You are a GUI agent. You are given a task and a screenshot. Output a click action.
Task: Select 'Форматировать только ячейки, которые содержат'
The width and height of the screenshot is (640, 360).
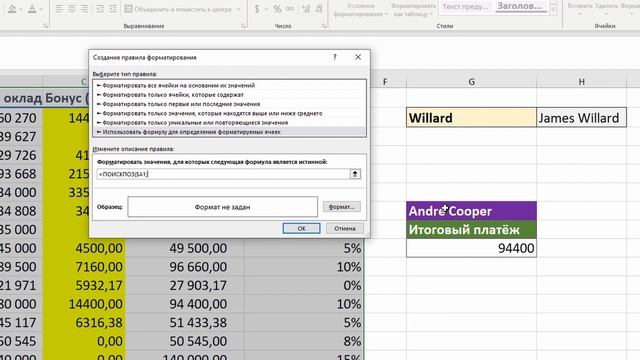229,95
